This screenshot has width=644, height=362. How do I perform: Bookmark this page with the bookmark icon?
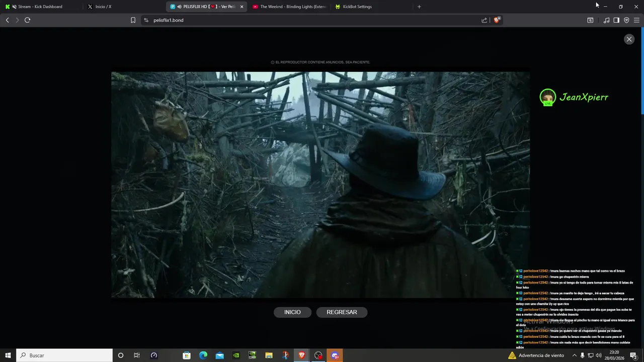(133, 20)
